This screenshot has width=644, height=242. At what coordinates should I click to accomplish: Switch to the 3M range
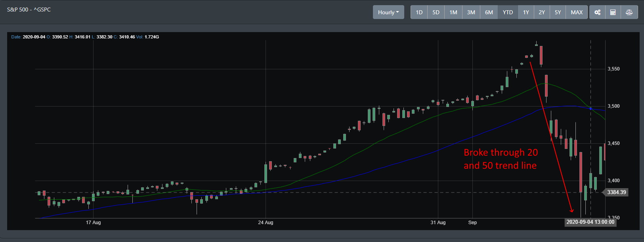click(x=471, y=12)
